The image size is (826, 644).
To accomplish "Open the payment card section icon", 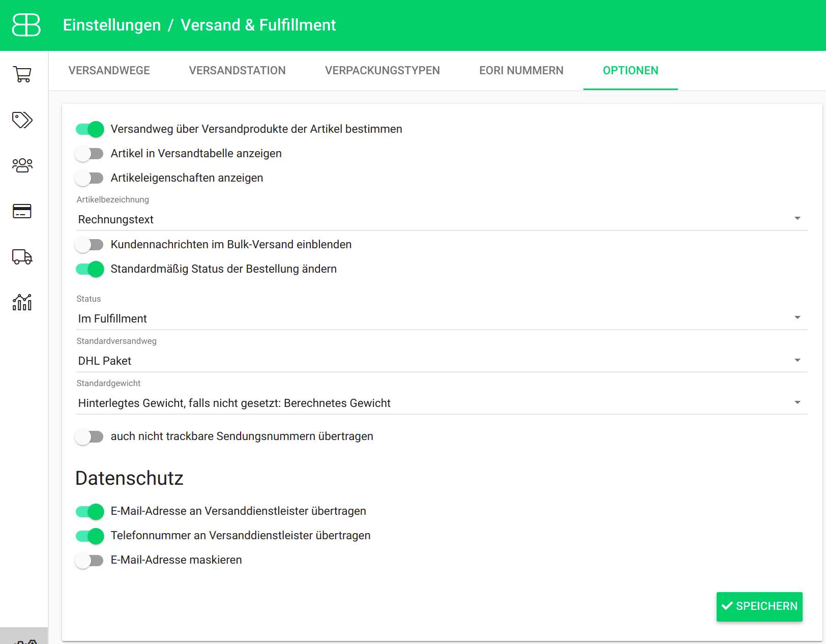I will (x=22, y=211).
